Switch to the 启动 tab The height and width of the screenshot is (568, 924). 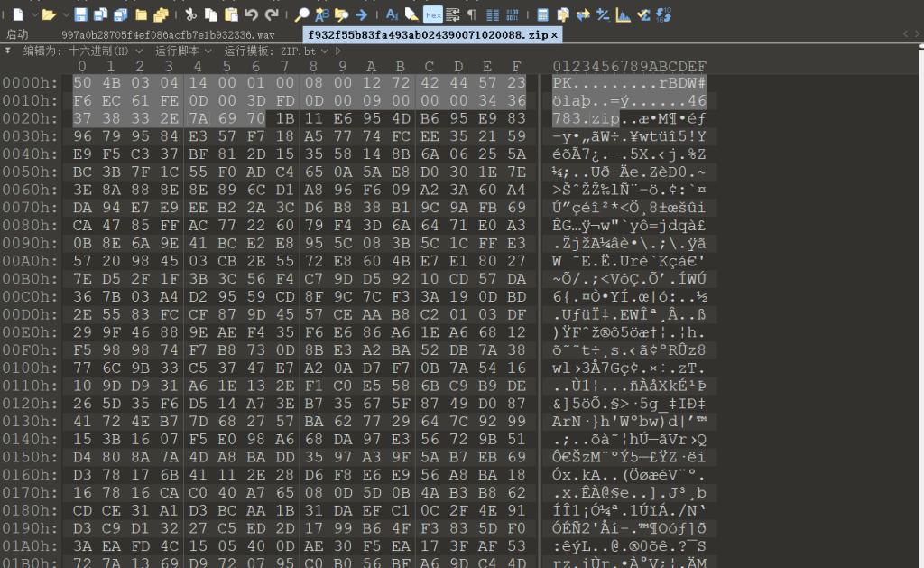click(17, 34)
